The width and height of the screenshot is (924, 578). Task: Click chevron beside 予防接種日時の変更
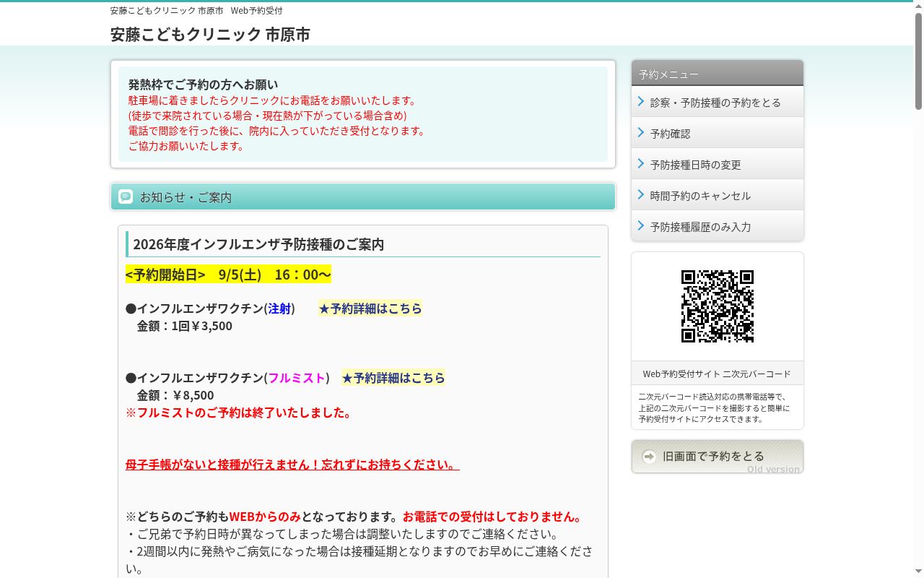point(641,164)
